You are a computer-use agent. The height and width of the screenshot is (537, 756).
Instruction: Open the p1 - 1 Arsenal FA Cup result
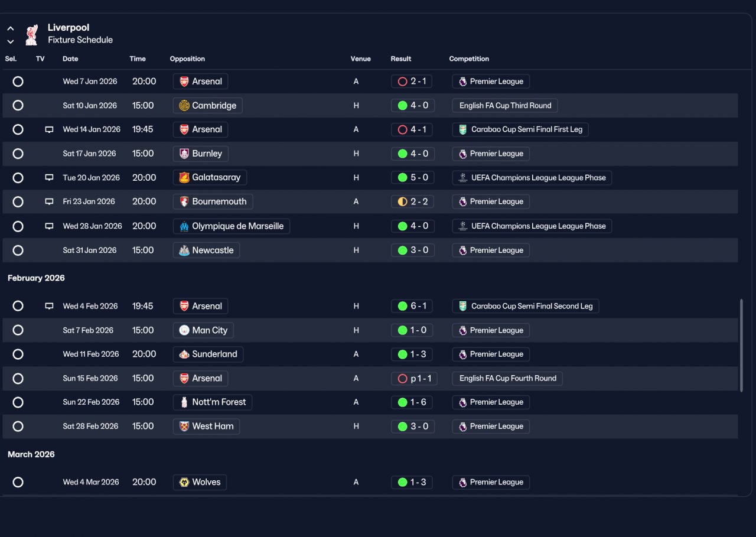414,379
